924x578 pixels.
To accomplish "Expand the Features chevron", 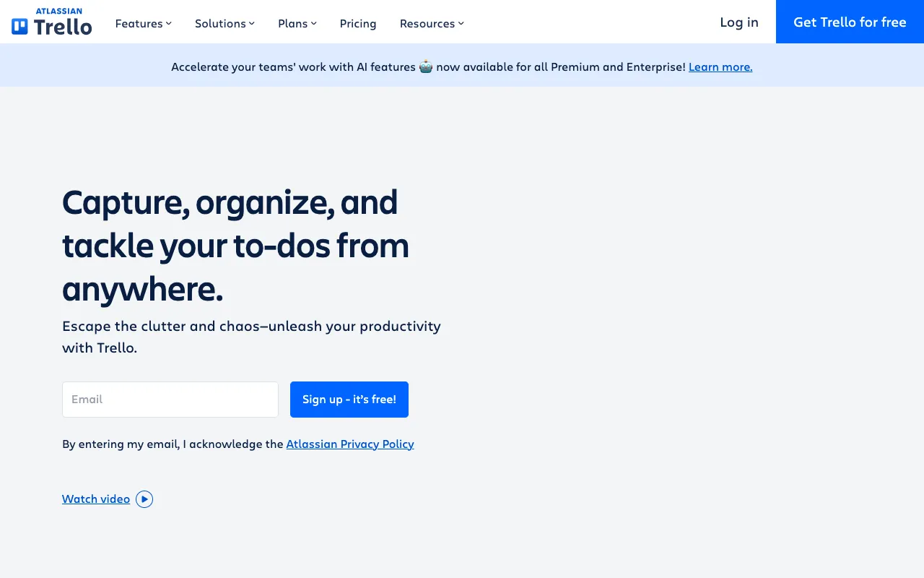I will [x=169, y=23].
